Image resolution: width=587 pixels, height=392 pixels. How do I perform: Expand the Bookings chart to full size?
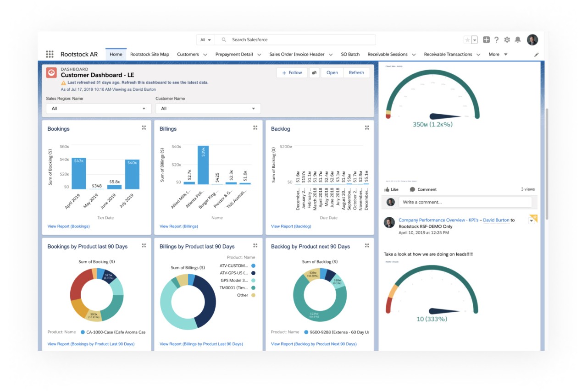point(144,128)
